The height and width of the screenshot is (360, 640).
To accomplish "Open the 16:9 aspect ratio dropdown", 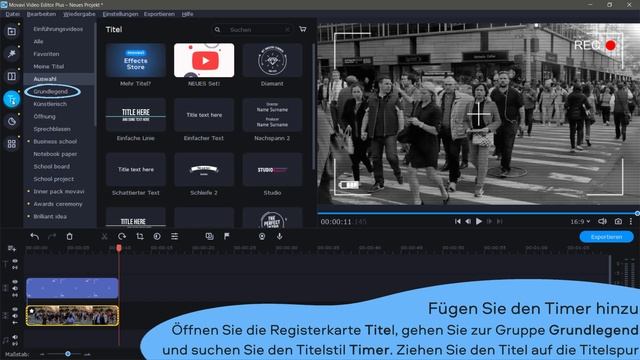I will (580, 221).
